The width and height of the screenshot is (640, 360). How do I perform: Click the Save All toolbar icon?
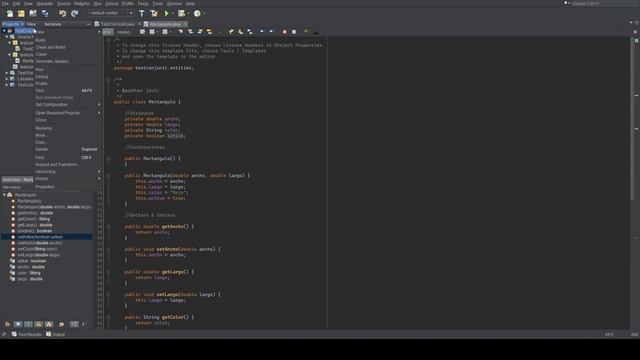click(x=45, y=13)
